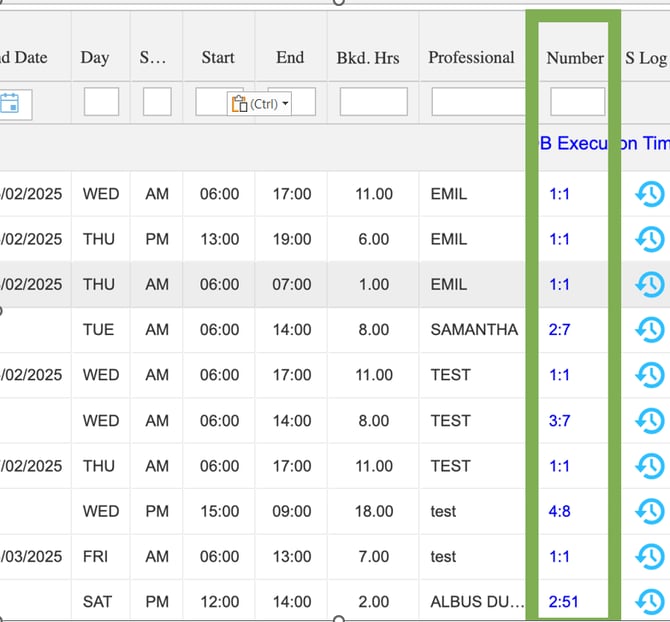Click the Professional filter input box
The width and height of the screenshot is (670, 622).
pyautogui.click(x=478, y=102)
